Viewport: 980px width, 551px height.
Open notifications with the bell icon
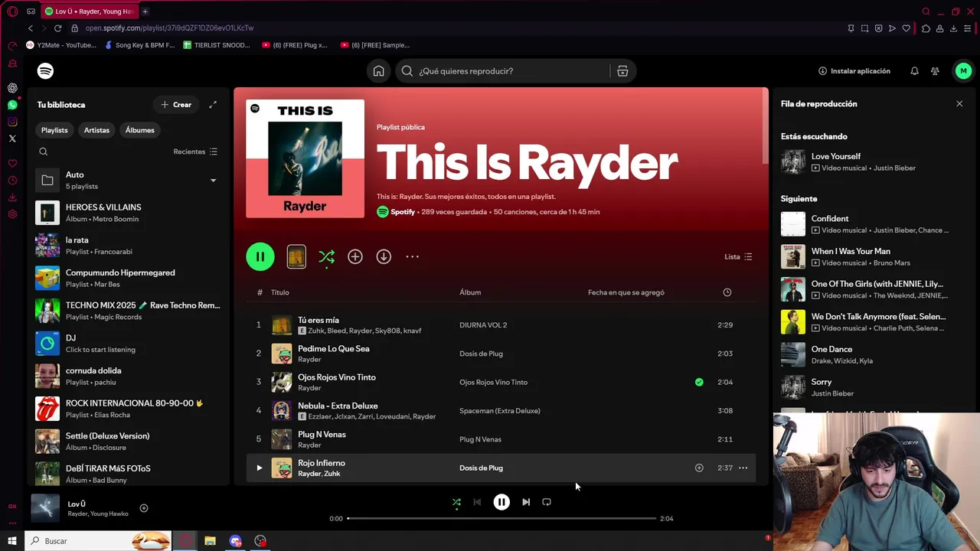click(914, 71)
